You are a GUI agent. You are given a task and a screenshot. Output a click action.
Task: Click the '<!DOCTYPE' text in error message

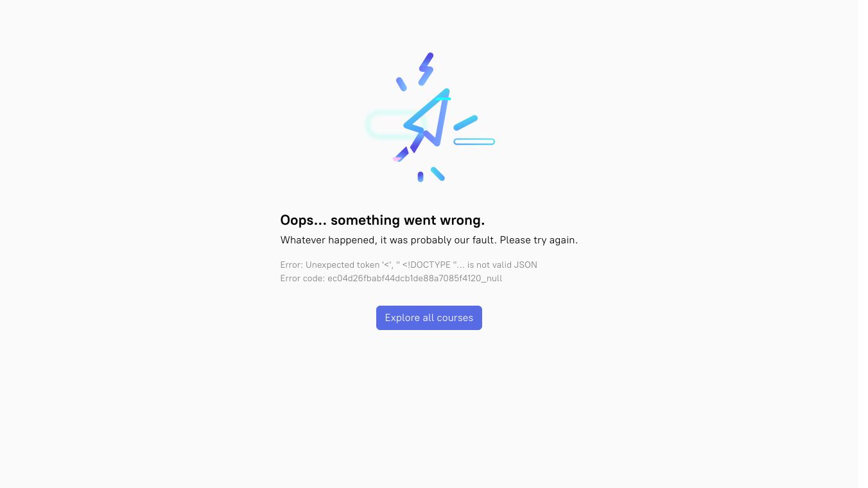pos(426,265)
